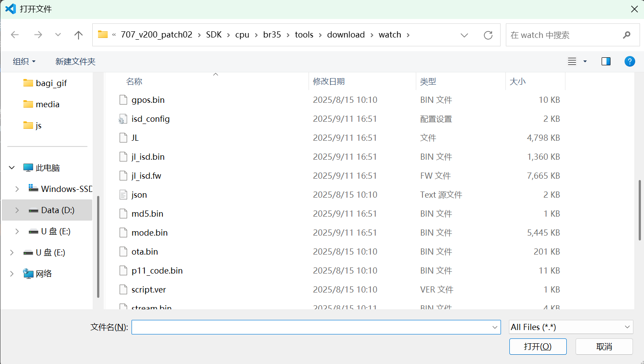Click the view layout list icon

pyautogui.click(x=572, y=61)
